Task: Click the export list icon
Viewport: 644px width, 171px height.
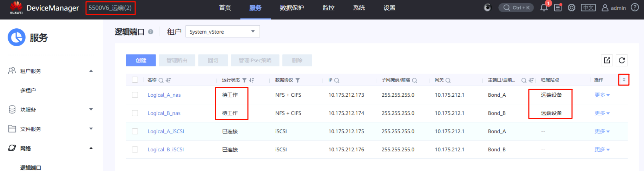Action: [607, 60]
